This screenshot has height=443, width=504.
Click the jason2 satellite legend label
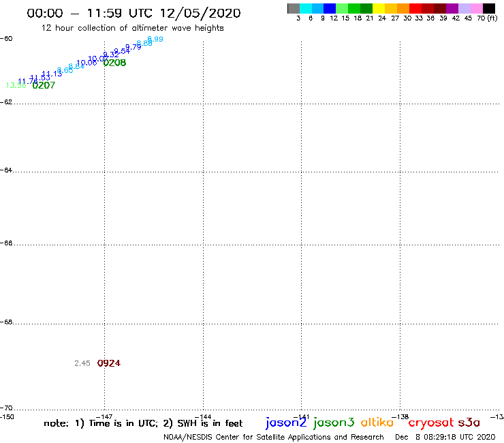click(286, 423)
